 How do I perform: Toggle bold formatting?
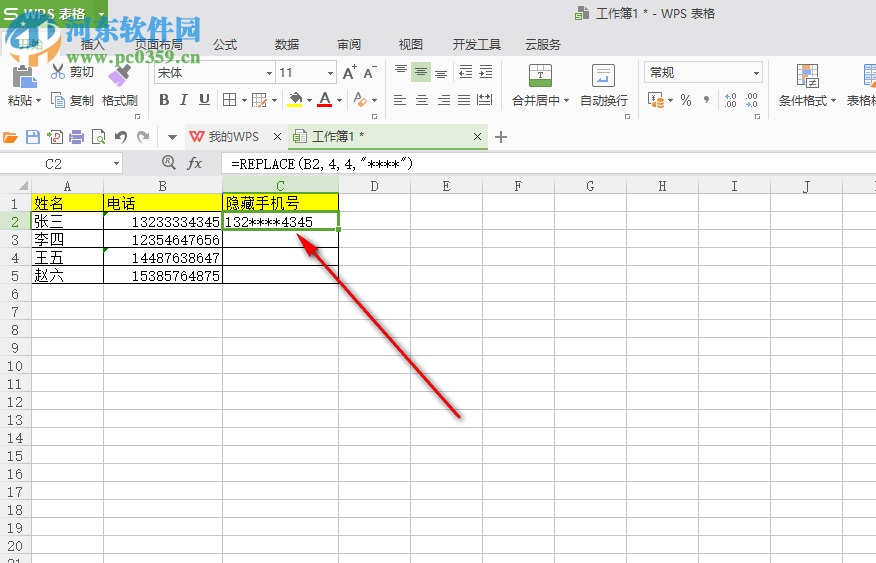click(x=164, y=100)
